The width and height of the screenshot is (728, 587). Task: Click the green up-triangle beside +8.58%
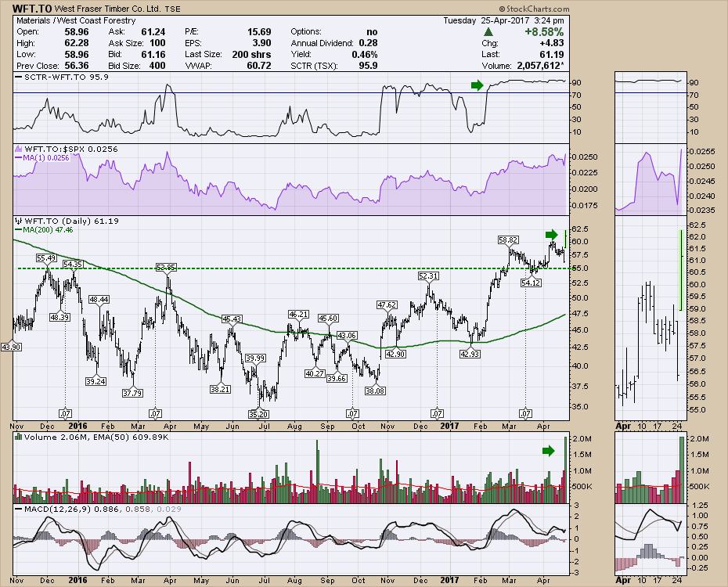click(488, 32)
